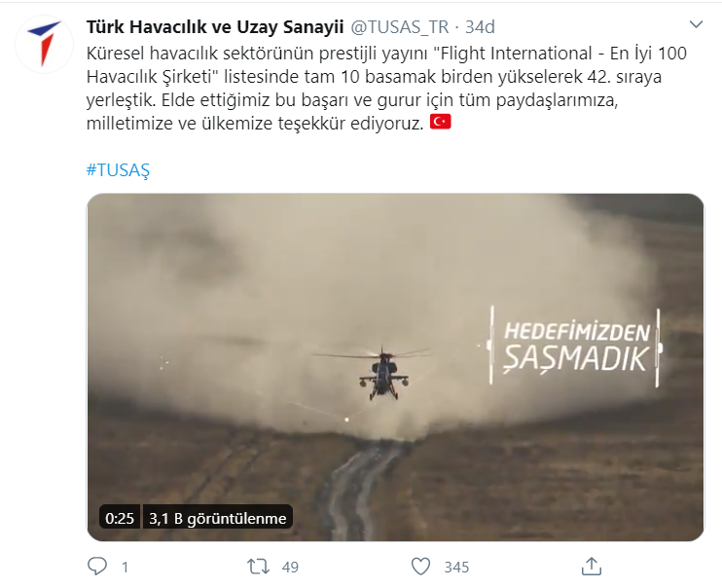Open the tweet via the 34d timestamp
This screenshot has width=722, height=588.
480,27
